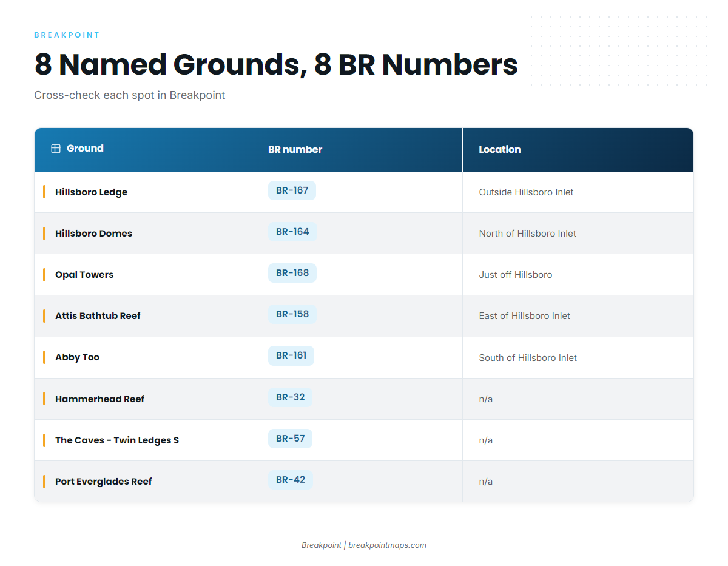Select the BR-167 badge

tap(292, 190)
